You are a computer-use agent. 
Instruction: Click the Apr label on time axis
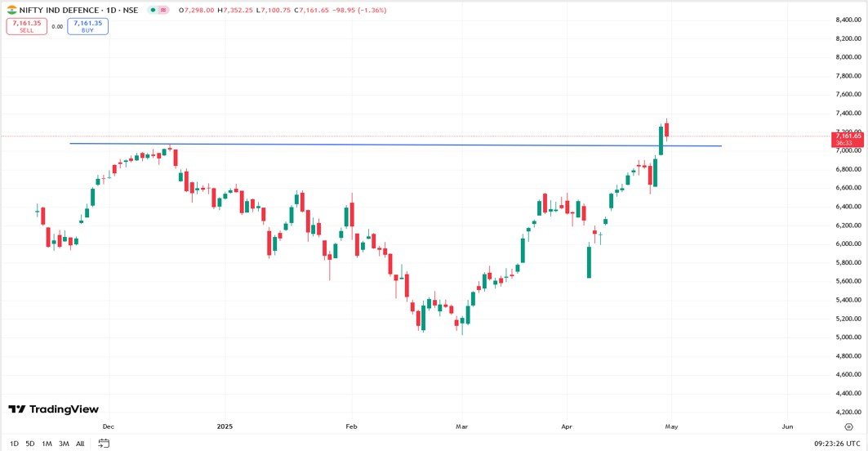[x=567, y=426]
